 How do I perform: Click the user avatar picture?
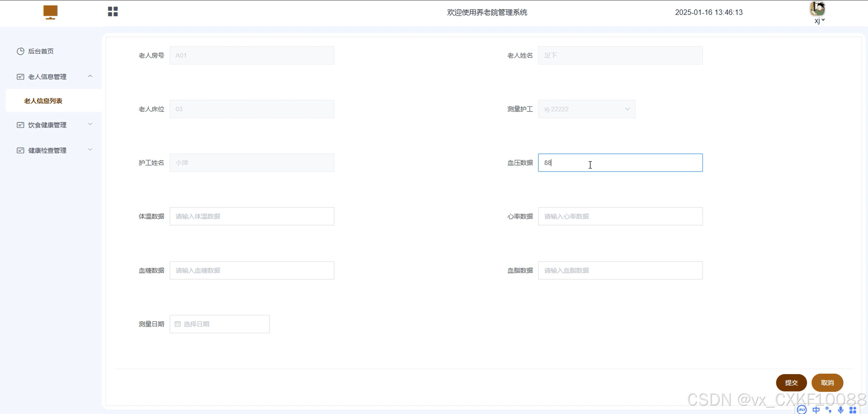tap(817, 8)
